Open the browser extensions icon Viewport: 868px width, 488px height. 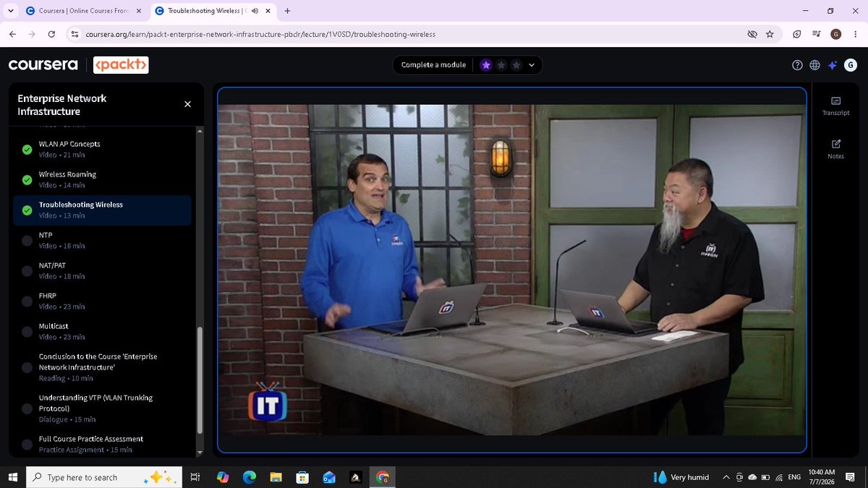[x=796, y=34]
